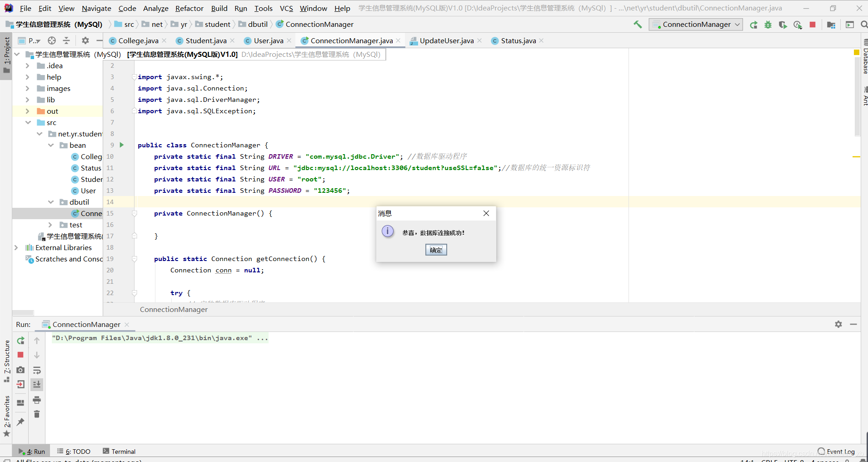Click dbutil in breadcrumb path
Image resolution: width=868 pixels, height=462 pixels.
(x=253, y=24)
